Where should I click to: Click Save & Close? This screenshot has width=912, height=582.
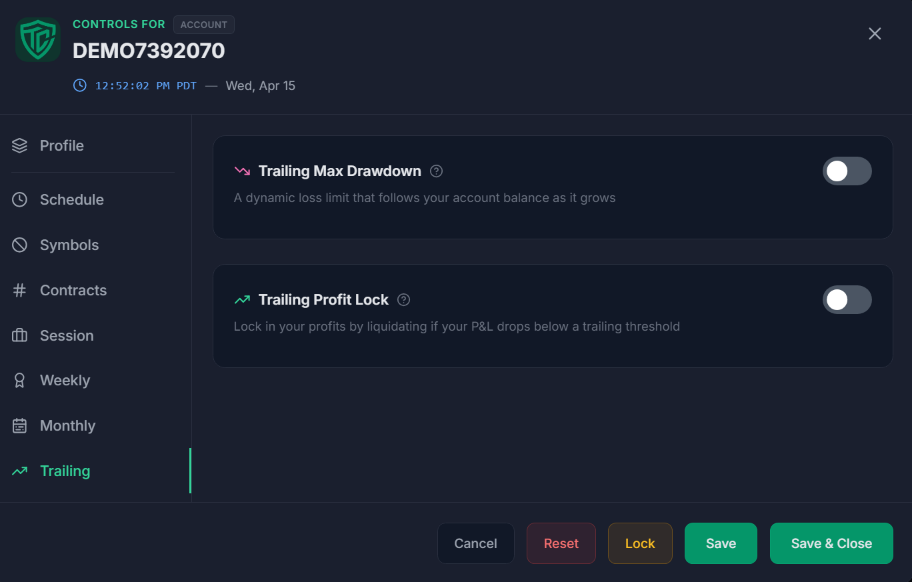831,543
